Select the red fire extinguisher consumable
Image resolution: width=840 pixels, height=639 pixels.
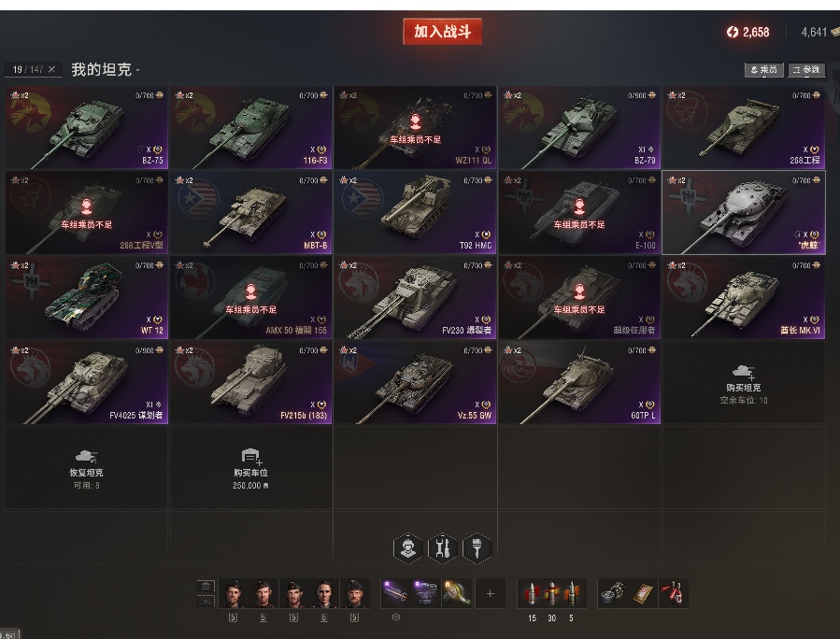click(674, 593)
